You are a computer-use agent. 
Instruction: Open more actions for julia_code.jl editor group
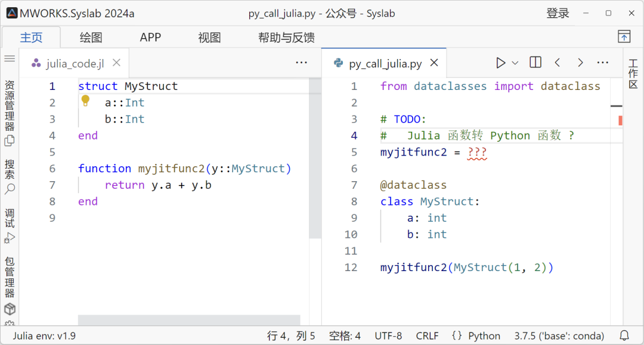pyautogui.click(x=301, y=62)
